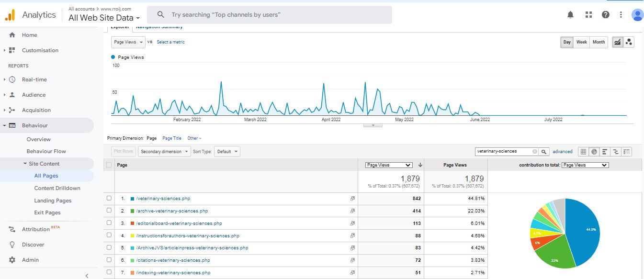Expand the contribution to total metric dropdown
This screenshot has height=279, width=644.
point(585,165)
